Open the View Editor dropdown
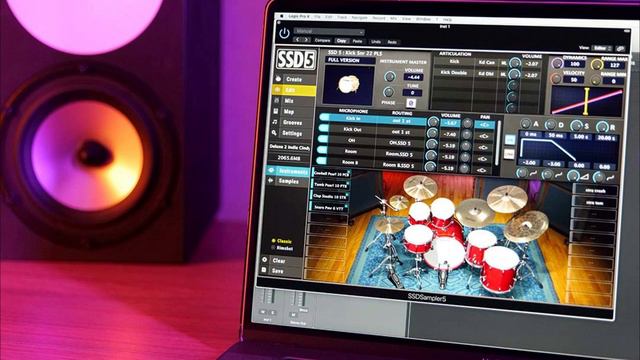The height and width of the screenshot is (360, 640). pos(602,48)
